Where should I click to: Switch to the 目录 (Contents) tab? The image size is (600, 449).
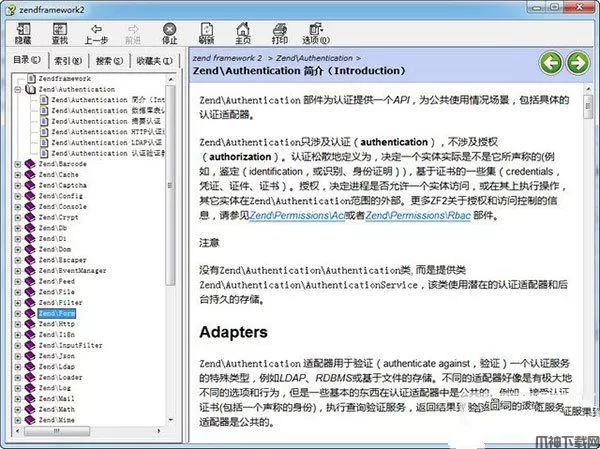pos(27,60)
